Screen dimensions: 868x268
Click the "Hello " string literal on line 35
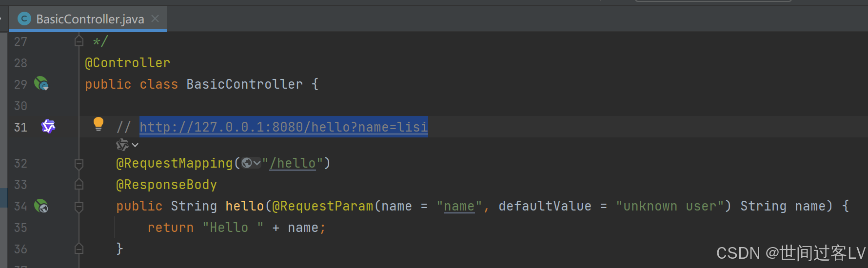click(233, 228)
